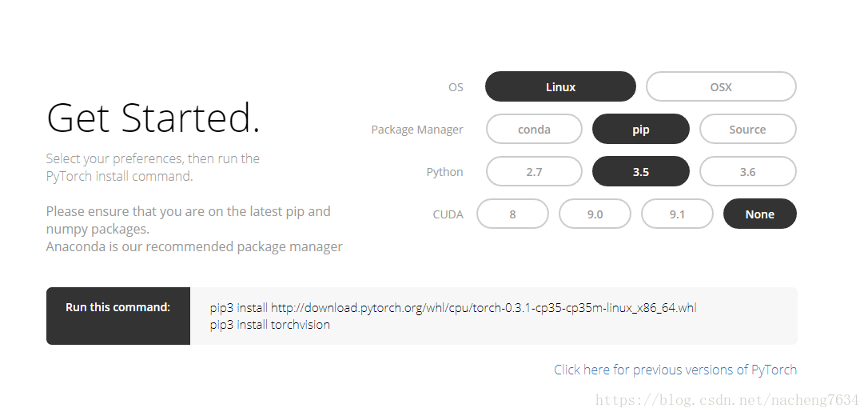This screenshot has width=868, height=416.
Task: Select Python 3.5 version
Action: point(640,172)
